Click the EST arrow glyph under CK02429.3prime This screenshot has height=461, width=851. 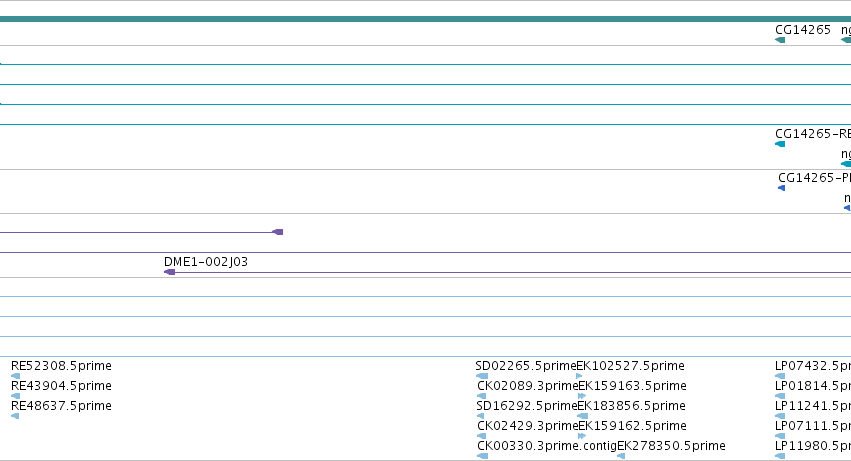pyautogui.click(x=481, y=436)
